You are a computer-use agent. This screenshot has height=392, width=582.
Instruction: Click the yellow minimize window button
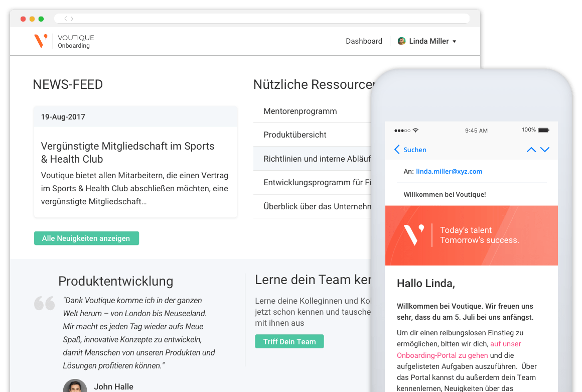pos(32,19)
